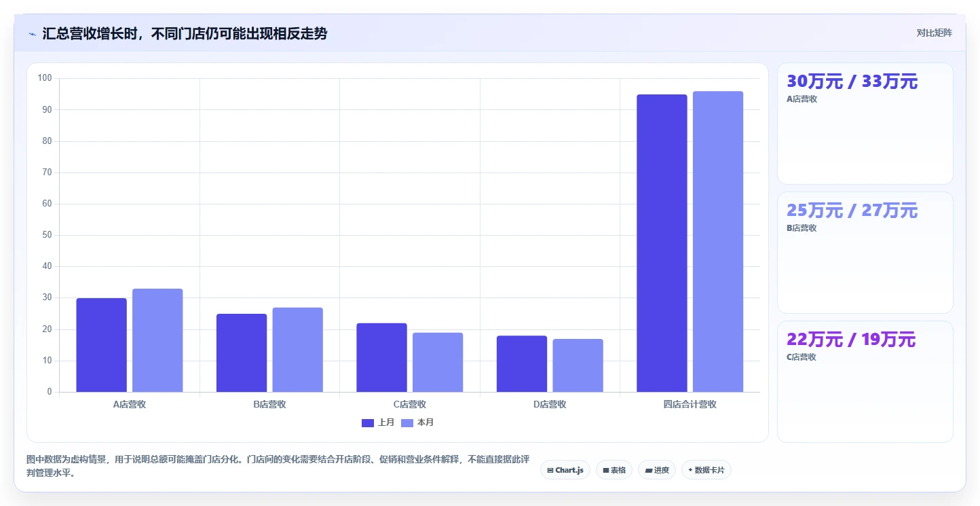Click the footnote starting 图中数据为虚构情景
Viewport: 980px width, 506px height.
[x=278, y=466]
